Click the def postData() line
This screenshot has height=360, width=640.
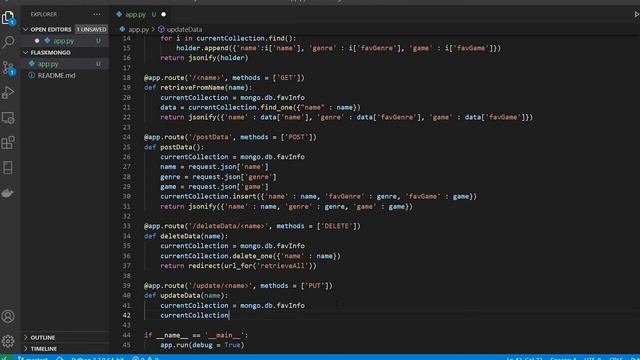point(173,147)
